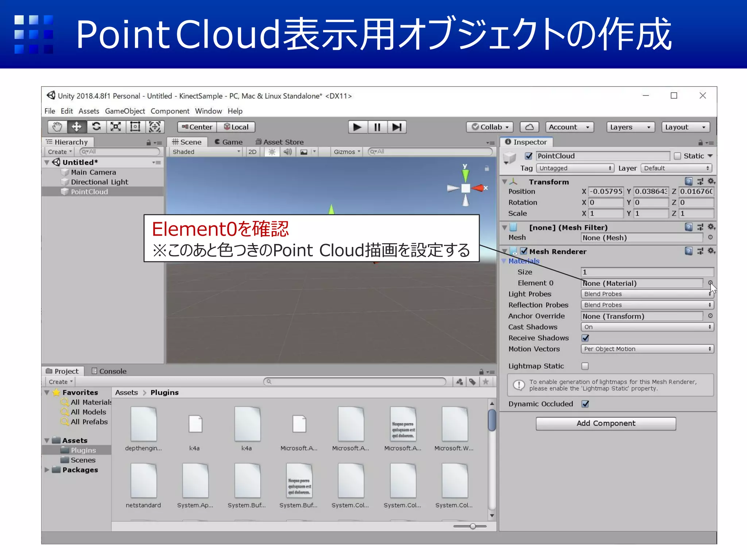Open the Tag Untagged dropdown

pos(575,168)
